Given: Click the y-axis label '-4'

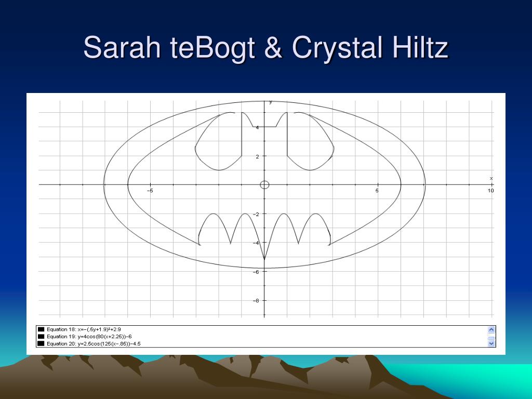Looking at the screenshot, I should [256, 243].
